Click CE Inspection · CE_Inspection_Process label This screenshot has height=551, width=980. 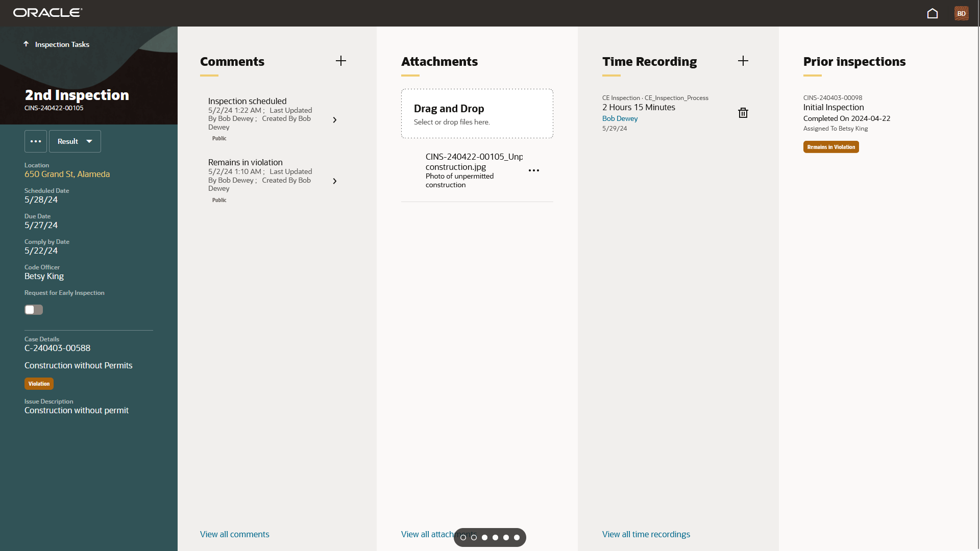click(x=655, y=98)
